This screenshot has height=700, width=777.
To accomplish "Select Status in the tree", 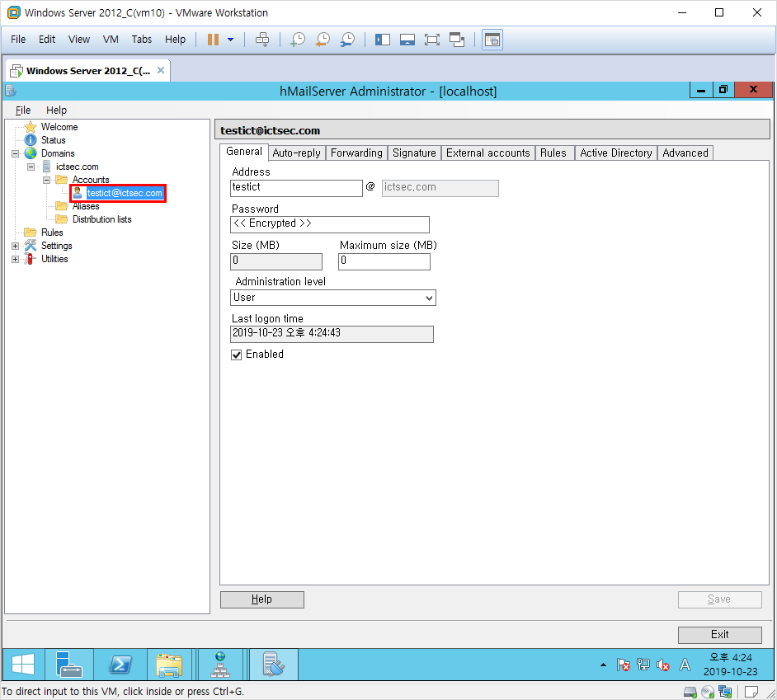I will click(54, 140).
